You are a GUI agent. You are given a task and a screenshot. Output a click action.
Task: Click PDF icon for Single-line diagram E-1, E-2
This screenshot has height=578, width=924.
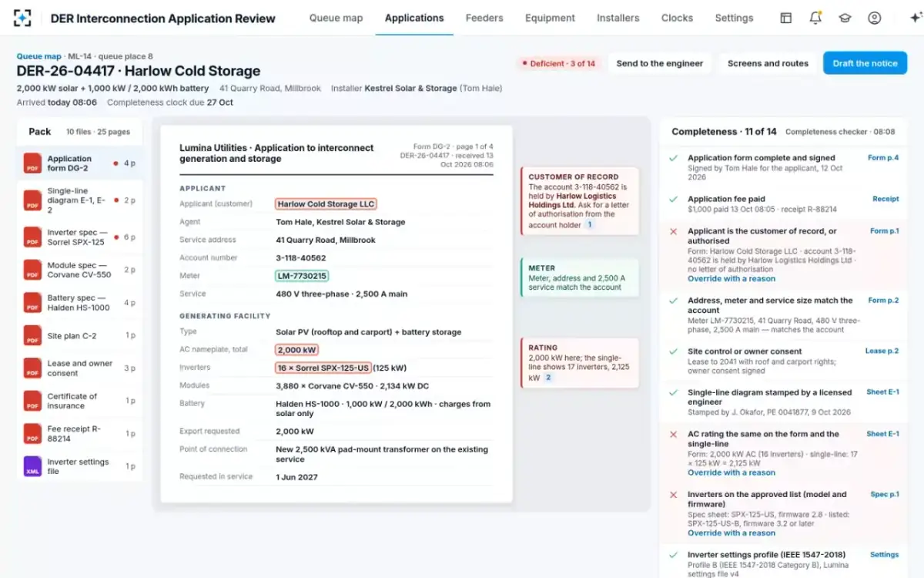point(32,200)
